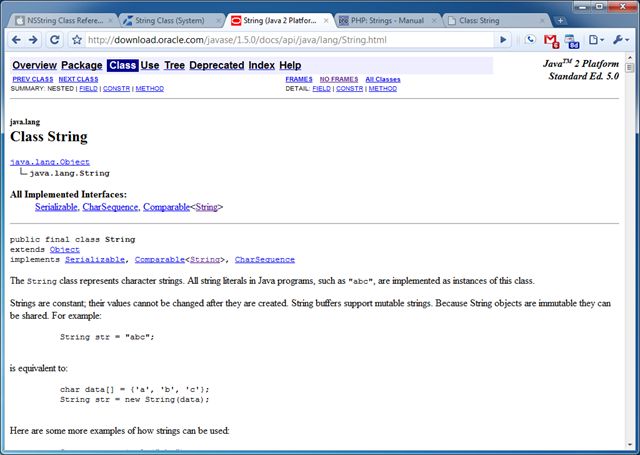Click the String link after Comparable in Interfaces list
Screen dimensions: 640x455
pos(207,207)
